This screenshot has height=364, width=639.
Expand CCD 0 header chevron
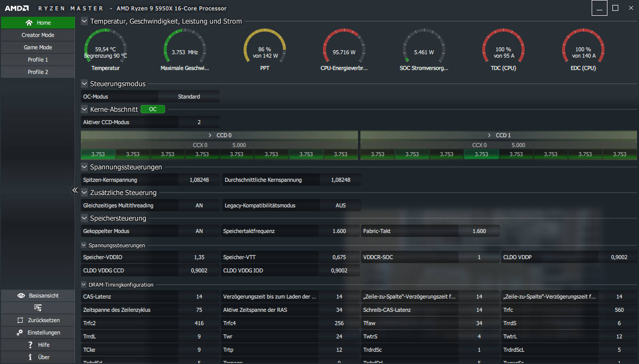click(210, 135)
